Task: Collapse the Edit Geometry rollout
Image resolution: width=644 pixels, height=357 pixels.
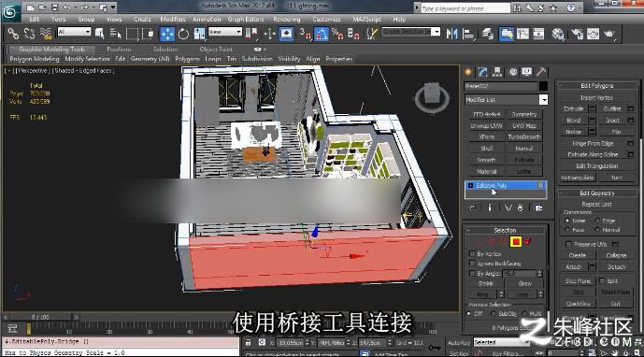Action: 596,193
